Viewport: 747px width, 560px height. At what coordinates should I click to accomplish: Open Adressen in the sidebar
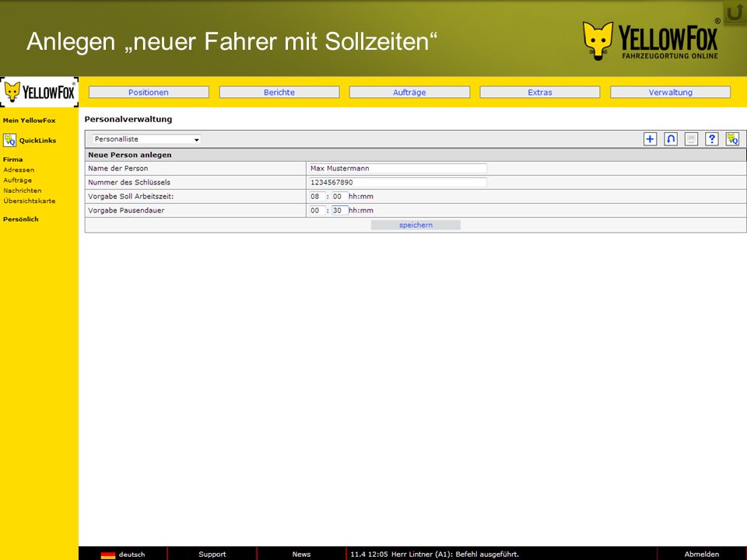19,170
